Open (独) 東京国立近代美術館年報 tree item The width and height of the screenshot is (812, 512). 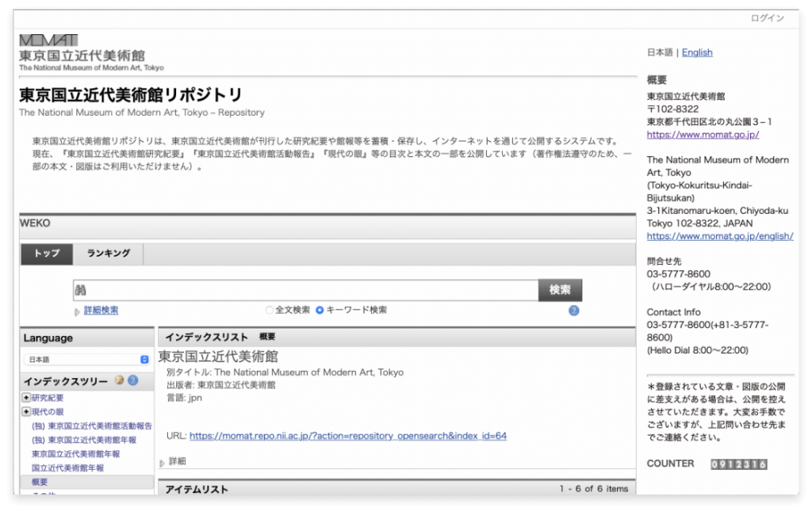point(84,440)
